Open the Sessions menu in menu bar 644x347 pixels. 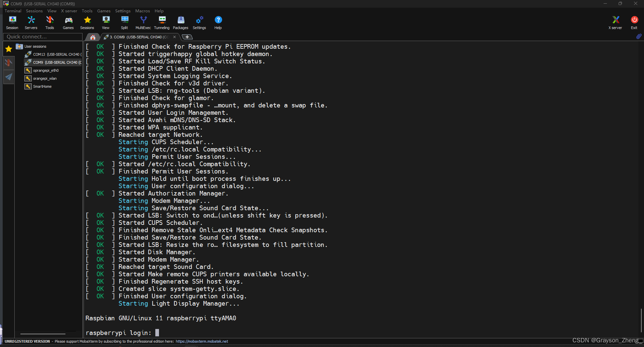34,11
